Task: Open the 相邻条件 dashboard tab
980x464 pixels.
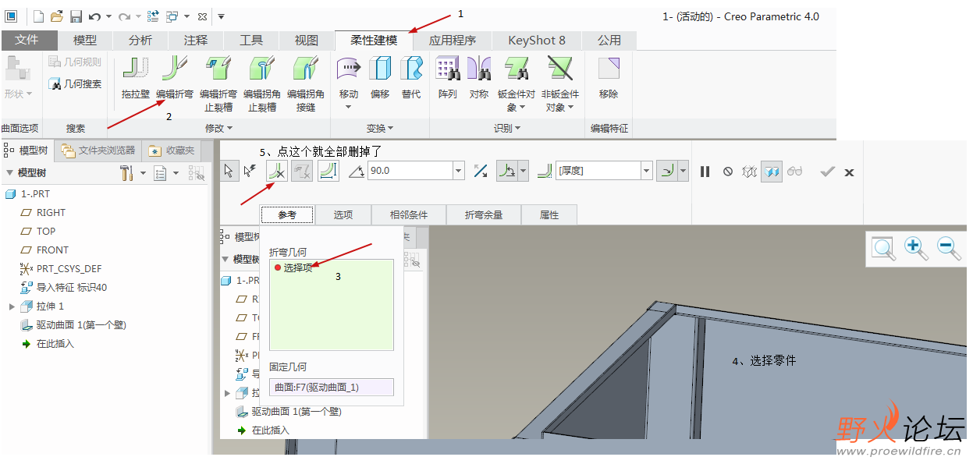Action: click(409, 214)
